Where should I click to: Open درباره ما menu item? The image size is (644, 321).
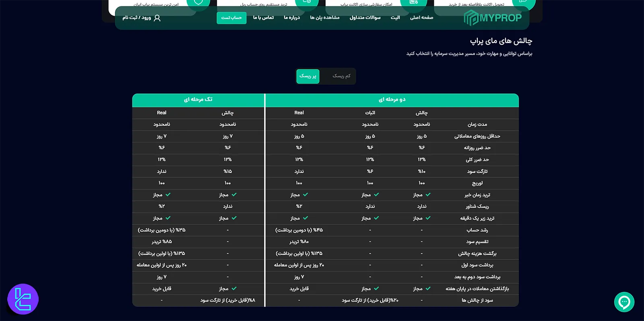(x=292, y=18)
